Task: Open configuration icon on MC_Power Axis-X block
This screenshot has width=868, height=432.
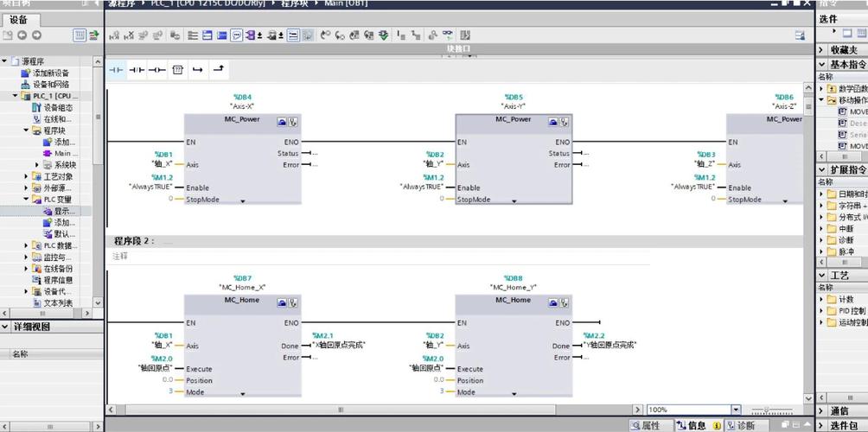Action: point(282,122)
